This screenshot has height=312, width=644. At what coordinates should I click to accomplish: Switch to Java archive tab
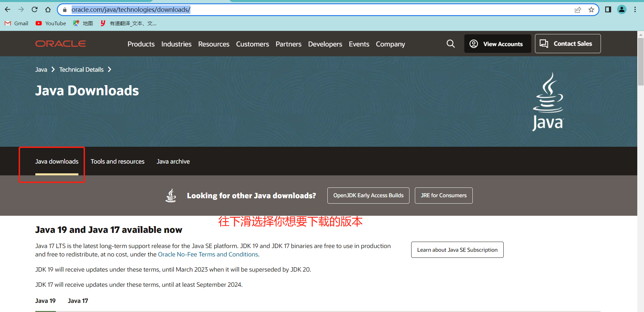pos(173,162)
